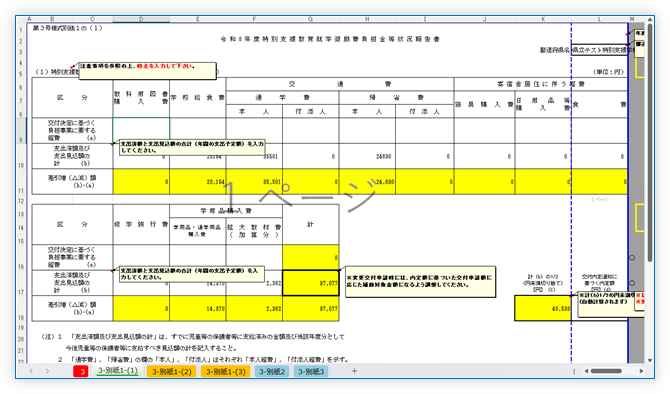Click the vertical scrollbar down arrow
Screen dimensions: 670x394
(x=650, y=360)
